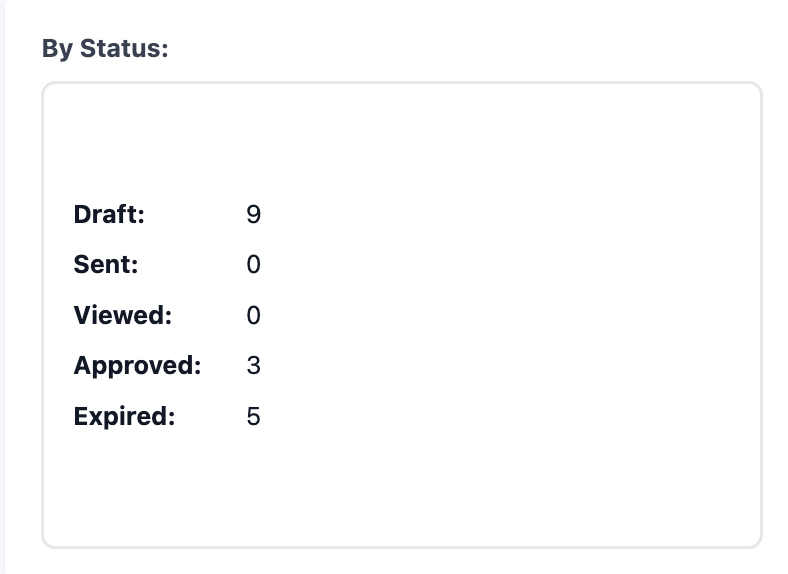
Task: Select the Sent status label
Action: click(x=106, y=264)
